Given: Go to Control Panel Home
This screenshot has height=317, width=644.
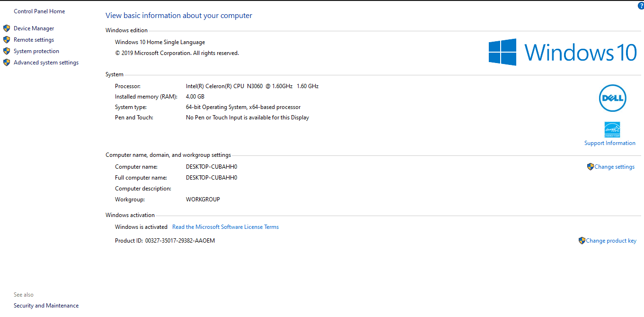Looking at the screenshot, I should point(39,11).
